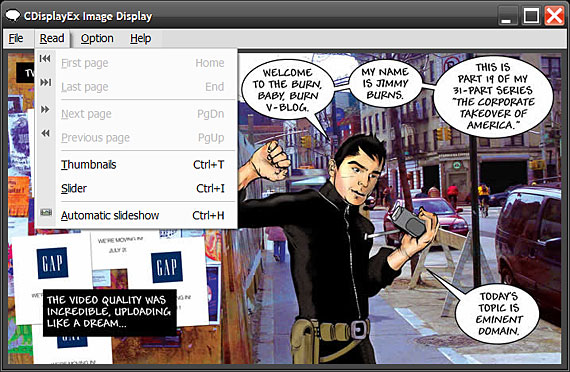Screen dimensions: 570x372
Task: Open the File menu
Action: [x=16, y=38]
